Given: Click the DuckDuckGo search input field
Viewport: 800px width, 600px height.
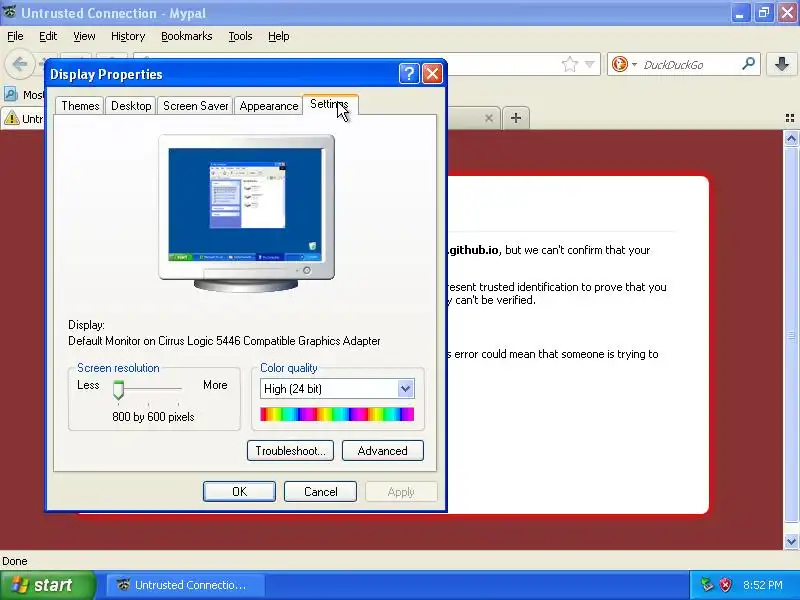Looking at the screenshot, I should pos(689,64).
